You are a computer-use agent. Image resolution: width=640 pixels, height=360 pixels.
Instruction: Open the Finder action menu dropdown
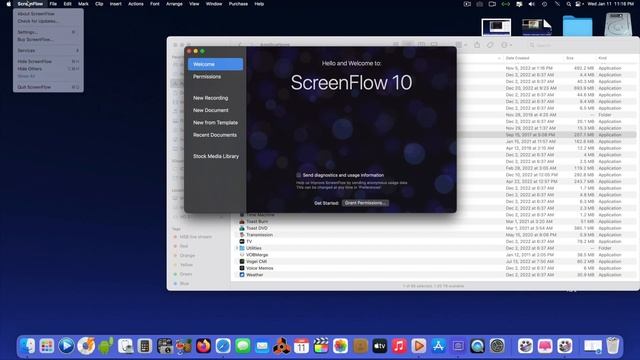tap(506, 45)
